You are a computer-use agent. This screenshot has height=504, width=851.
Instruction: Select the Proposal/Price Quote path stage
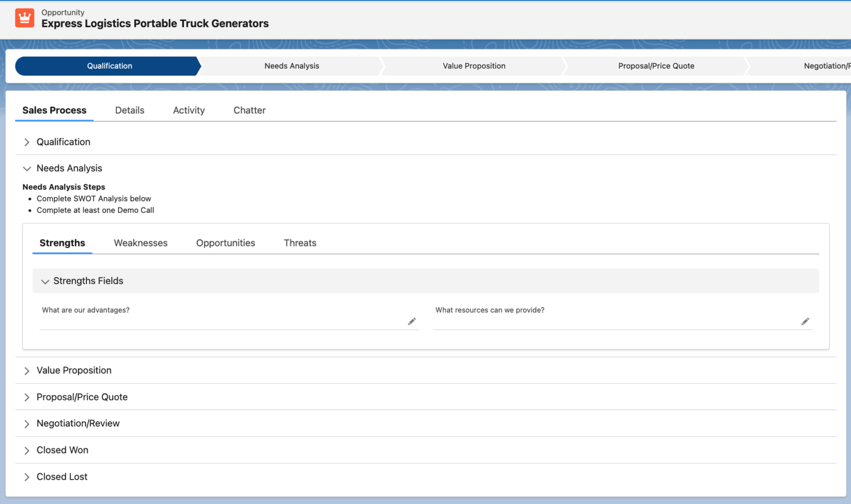click(x=656, y=66)
